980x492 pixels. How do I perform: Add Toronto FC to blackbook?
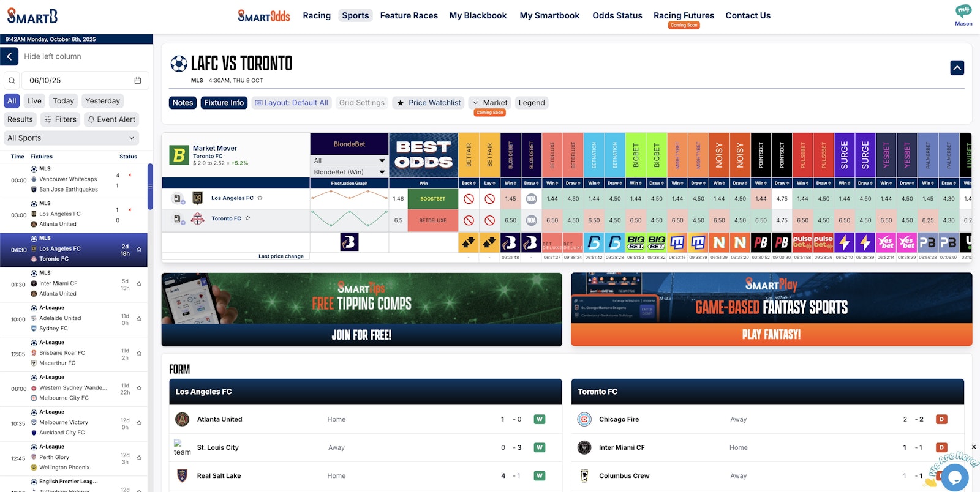(178, 219)
